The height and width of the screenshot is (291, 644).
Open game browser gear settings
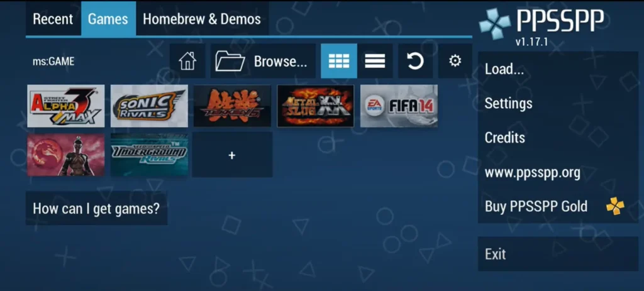tap(455, 61)
